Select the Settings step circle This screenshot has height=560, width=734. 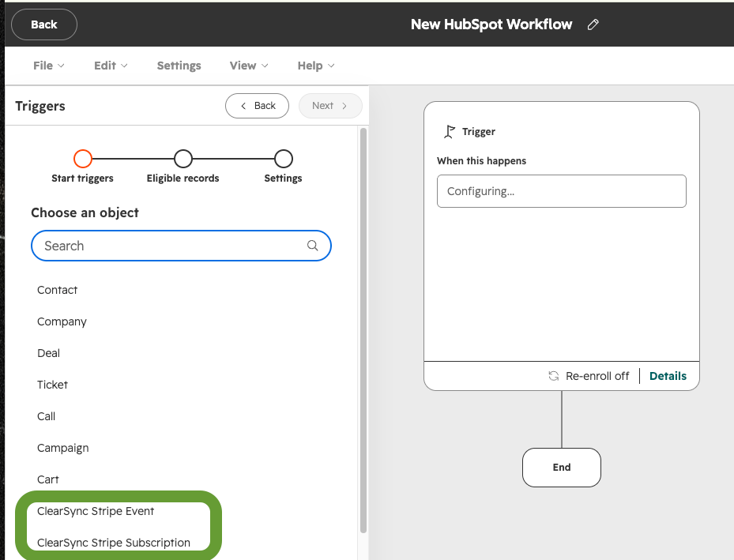tap(283, 159)
